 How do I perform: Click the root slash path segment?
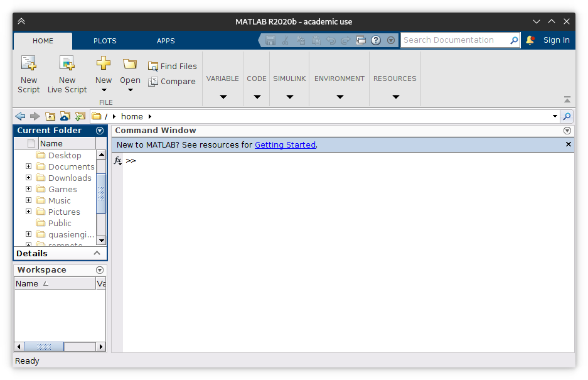[x=106, y=116]
